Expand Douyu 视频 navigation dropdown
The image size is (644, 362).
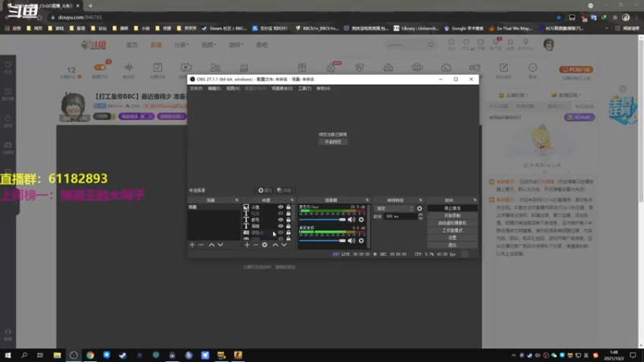(208, 45)
